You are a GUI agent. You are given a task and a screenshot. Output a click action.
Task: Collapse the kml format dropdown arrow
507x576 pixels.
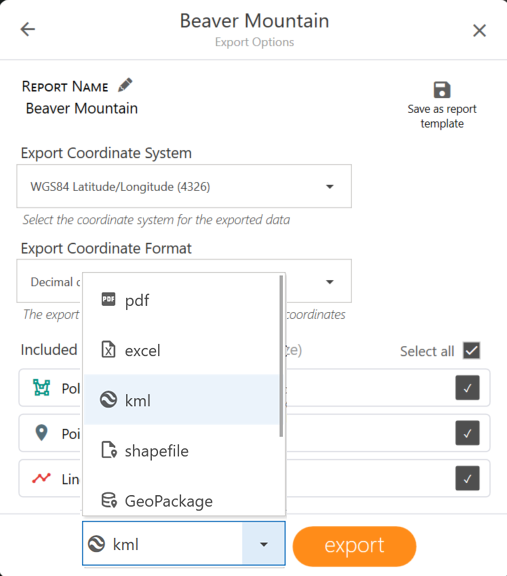(263, 544)
